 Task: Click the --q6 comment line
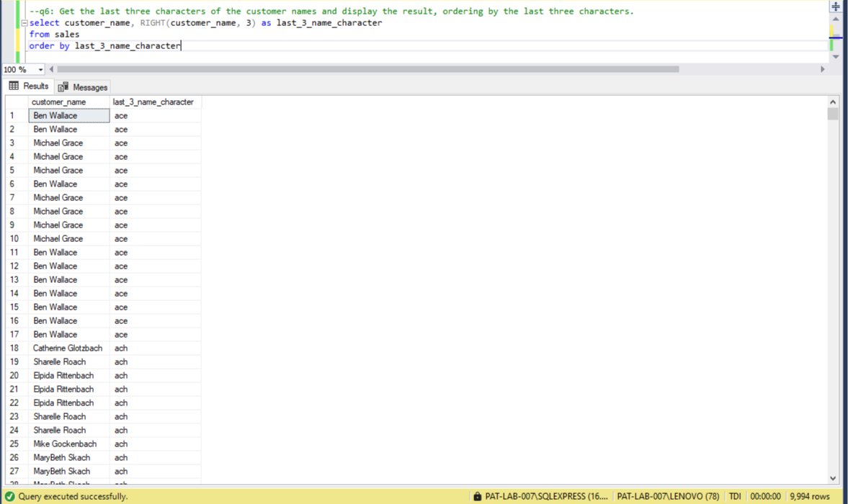[x=331, y=12]
